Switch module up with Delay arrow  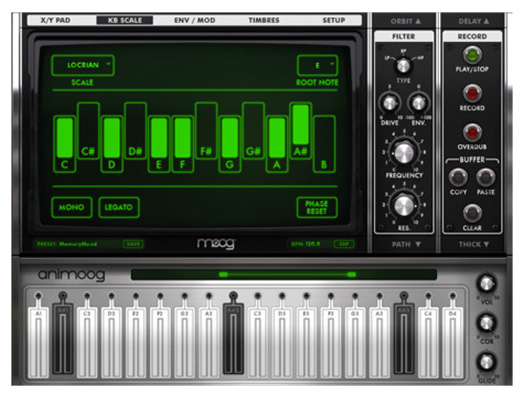pos(473,21)
